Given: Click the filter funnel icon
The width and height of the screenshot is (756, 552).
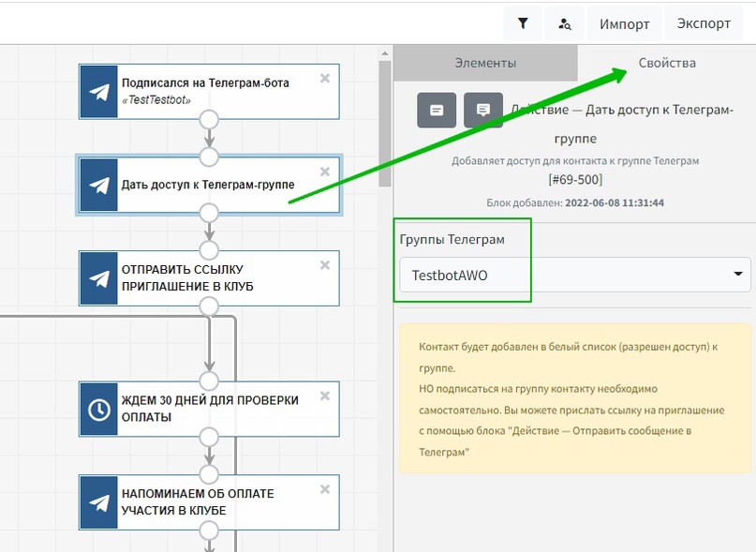Looking at the screenshot, I should [523, 23].
